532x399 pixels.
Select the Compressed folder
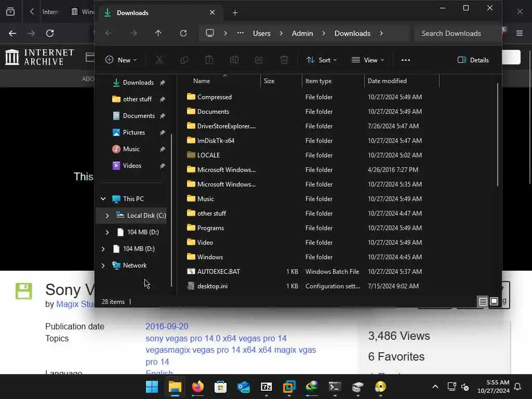[x=215, y=97]
